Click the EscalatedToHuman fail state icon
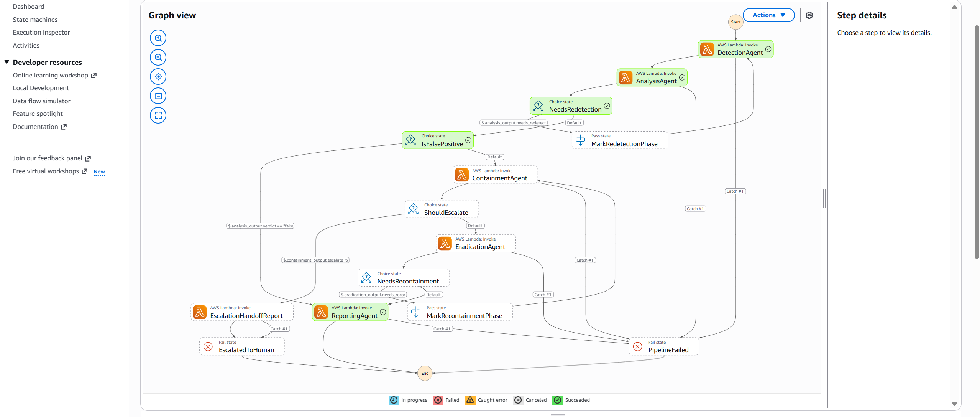980x417 pixels. click(208, 346)
